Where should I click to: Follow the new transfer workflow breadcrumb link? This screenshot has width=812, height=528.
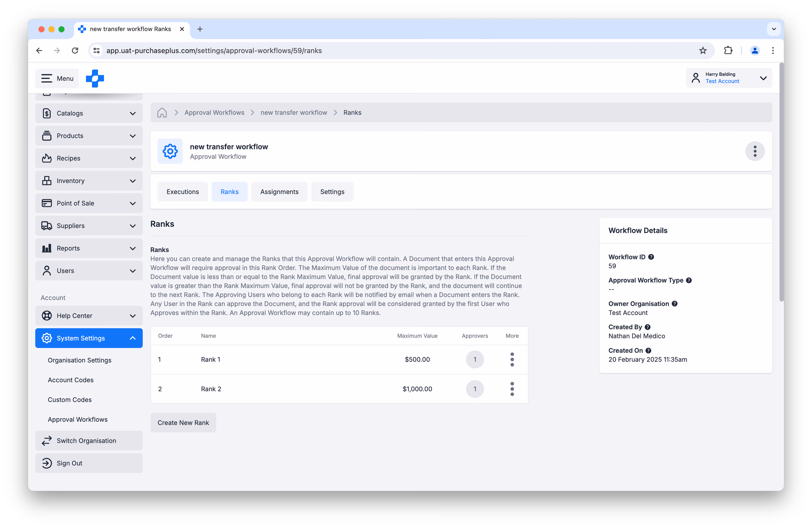point(294,112)
